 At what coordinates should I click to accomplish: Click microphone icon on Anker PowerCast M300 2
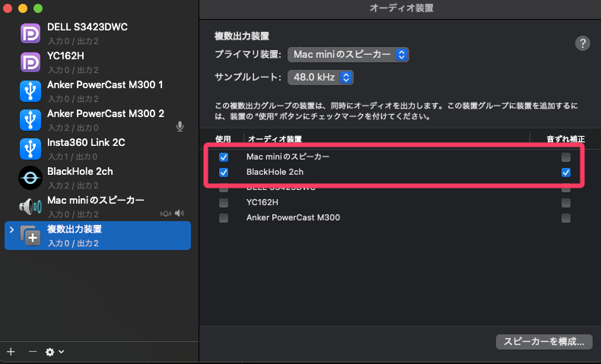point(180,126)
